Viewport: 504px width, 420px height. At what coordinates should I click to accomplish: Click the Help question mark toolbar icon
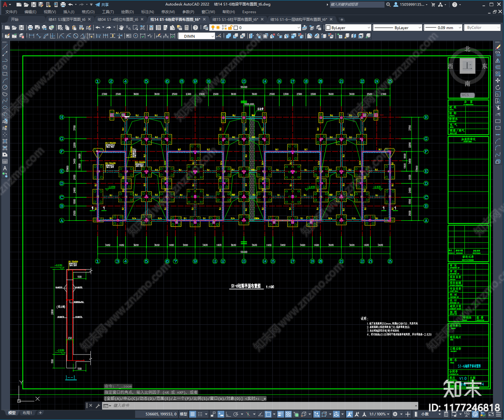195,28
